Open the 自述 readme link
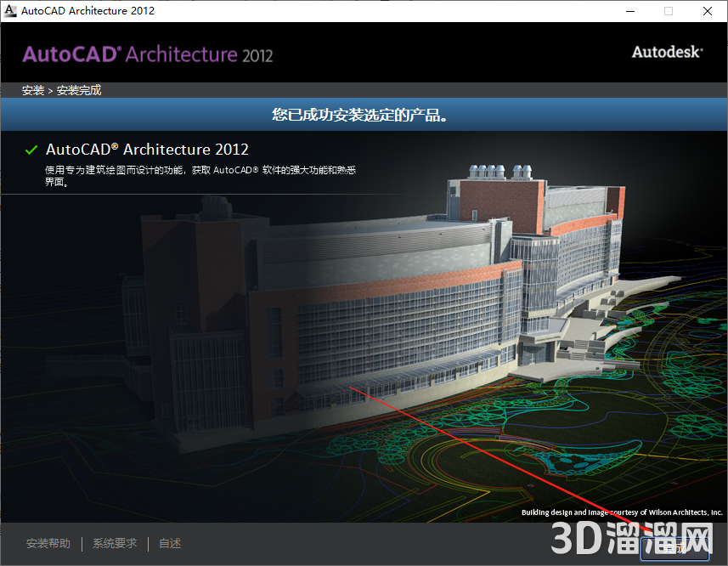Image resolution: width=728 pixels, height=566 pixels. (169, 543)
